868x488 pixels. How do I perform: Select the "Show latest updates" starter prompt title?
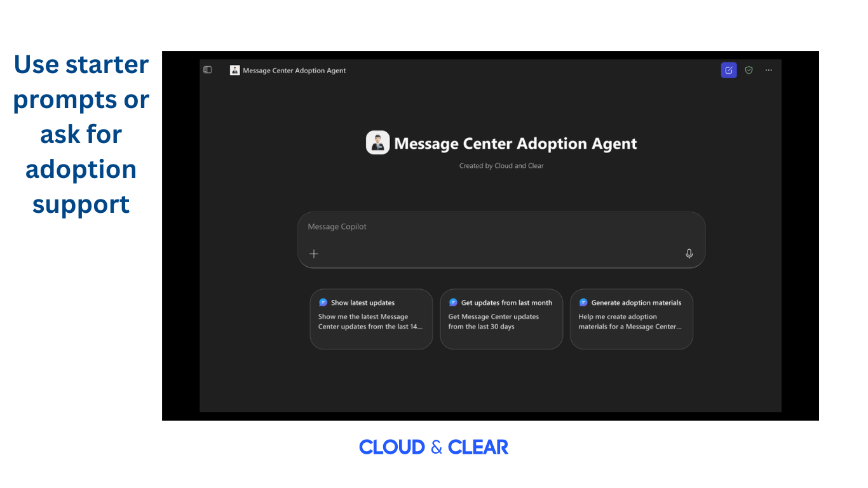[x=363, y=302]
